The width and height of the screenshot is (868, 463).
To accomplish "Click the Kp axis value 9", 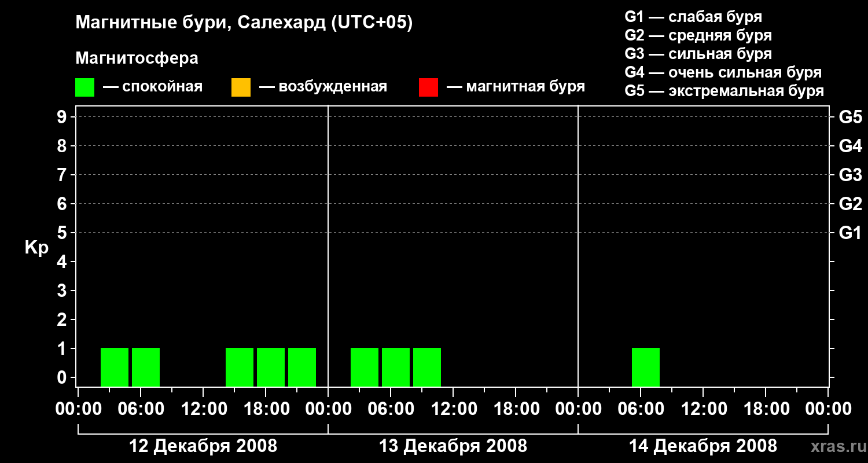I will point(63,117).
